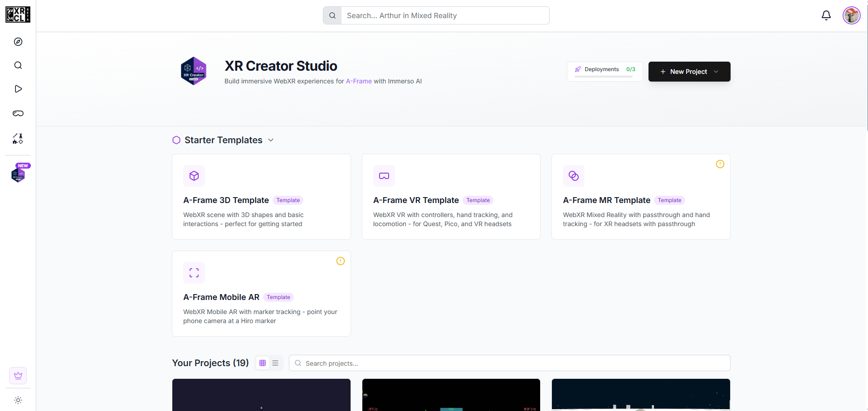Click the XRCL logo in sidebar
Viewport: 868px width, 411px height.
tap(18, 15)
